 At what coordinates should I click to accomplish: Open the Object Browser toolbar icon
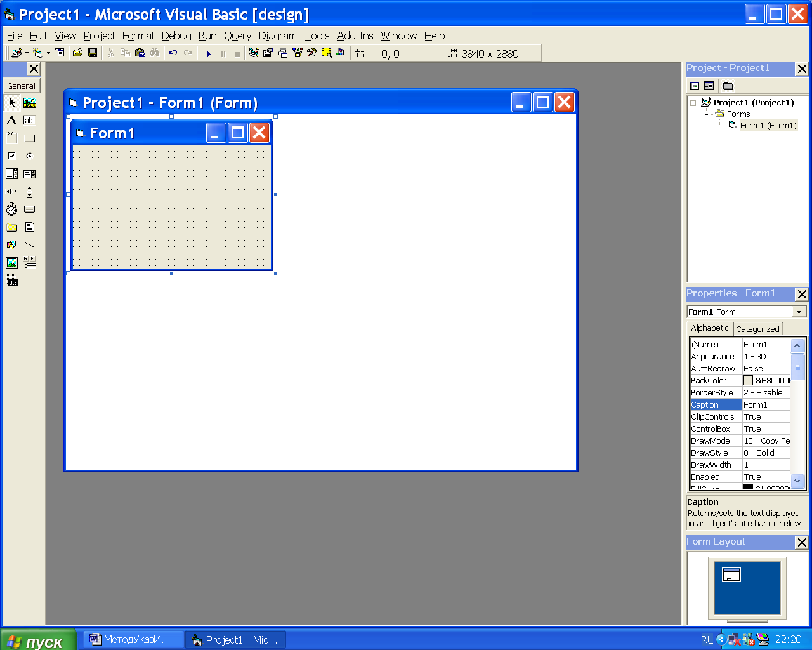[x=298, y=53]
